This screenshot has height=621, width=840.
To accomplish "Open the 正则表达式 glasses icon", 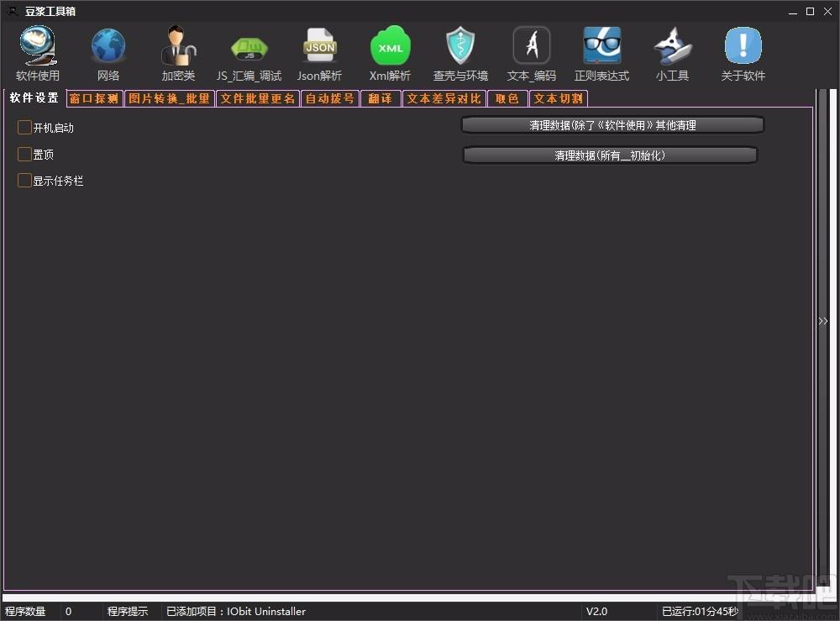I will point(601,54).
